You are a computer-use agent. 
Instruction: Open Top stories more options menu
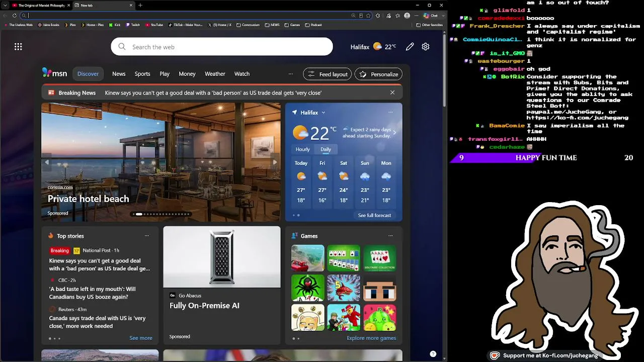147,236
